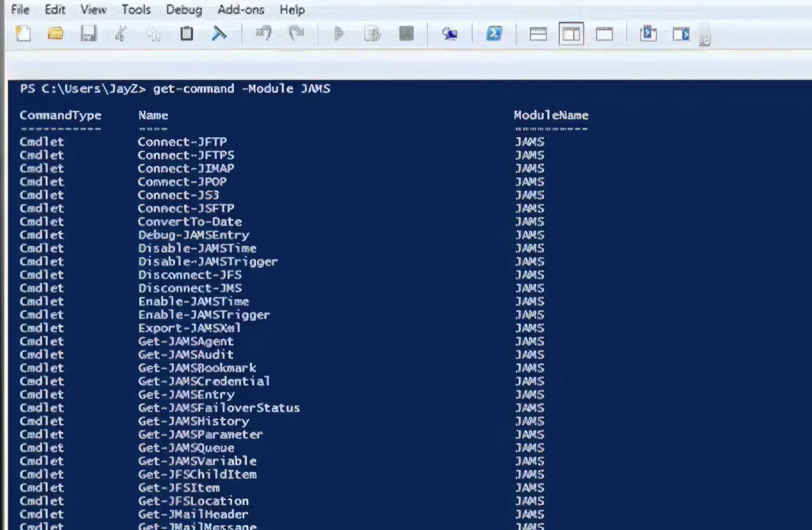Run the script with the green arrow icon
The height and width of the screenshot is (530, 812).
[339, 35]
